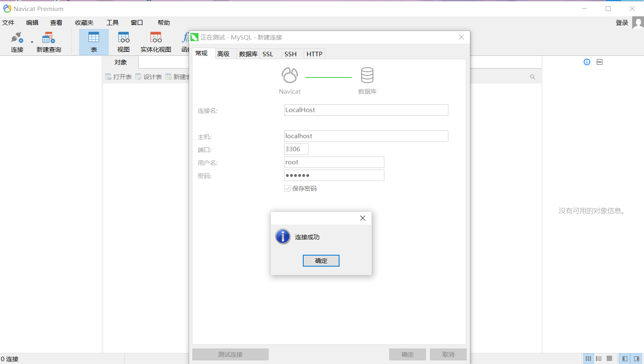Switch to list view in status bar
This screenshot has width=644, height=364.
coord(599,359)
